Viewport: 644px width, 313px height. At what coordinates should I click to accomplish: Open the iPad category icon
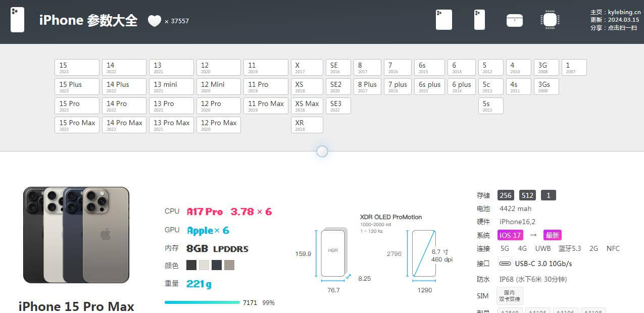click(x=443, y=20)
